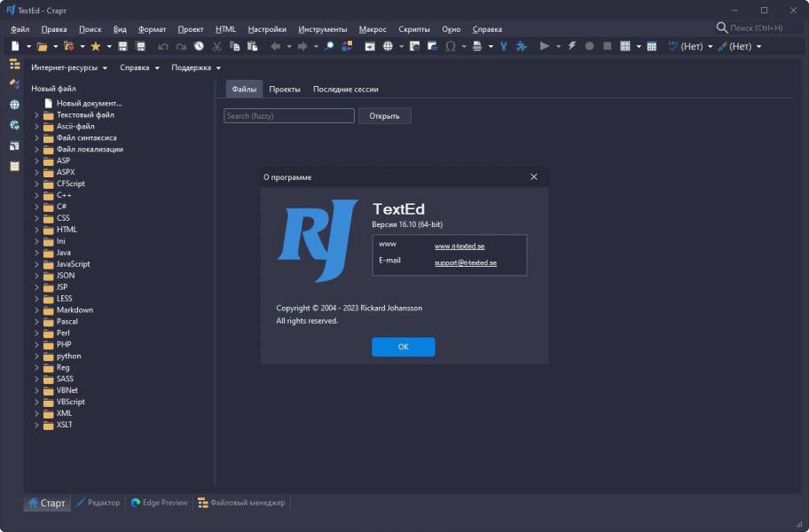809x532 pixels.
Task: Open the Интернет-ресурсы dropdown
Action: coord(69,67)
